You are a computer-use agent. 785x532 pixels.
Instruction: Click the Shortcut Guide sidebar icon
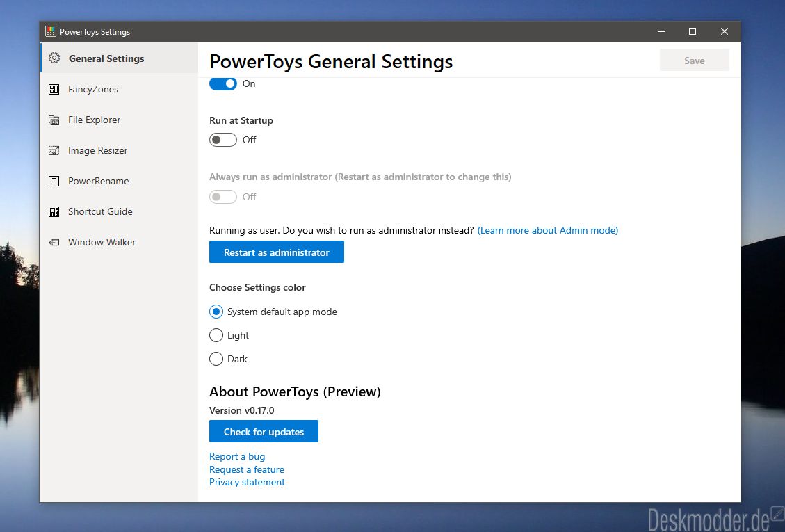pyautogui.click(x=54, y=211)
